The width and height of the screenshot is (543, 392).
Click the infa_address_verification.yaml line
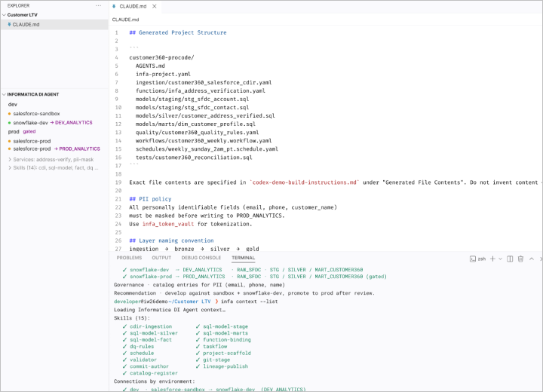tap(200, 90)
